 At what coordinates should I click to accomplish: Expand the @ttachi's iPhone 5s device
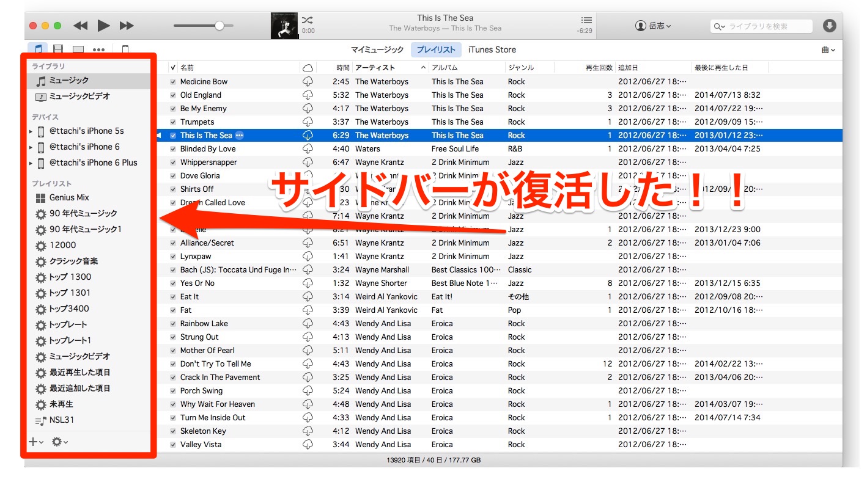31,131
